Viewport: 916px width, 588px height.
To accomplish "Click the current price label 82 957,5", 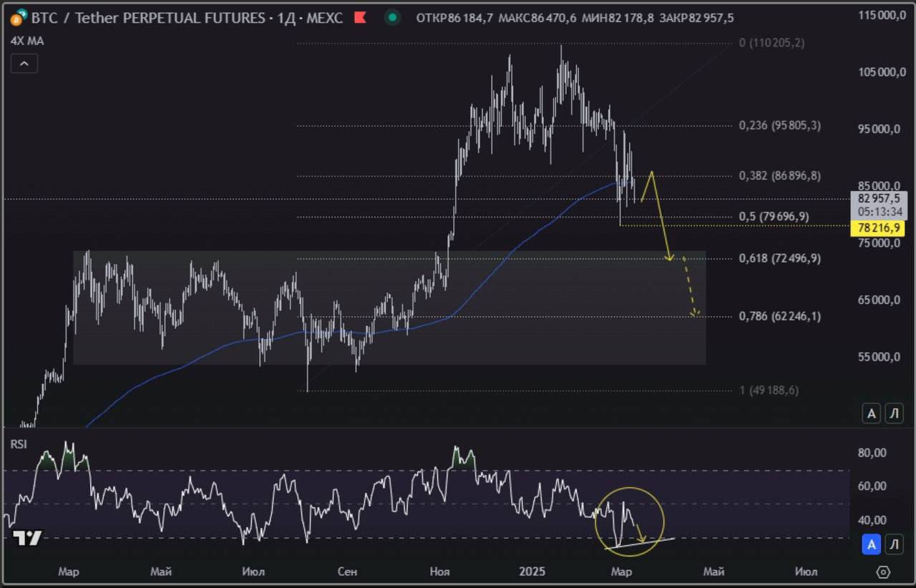I will [877, 199].
